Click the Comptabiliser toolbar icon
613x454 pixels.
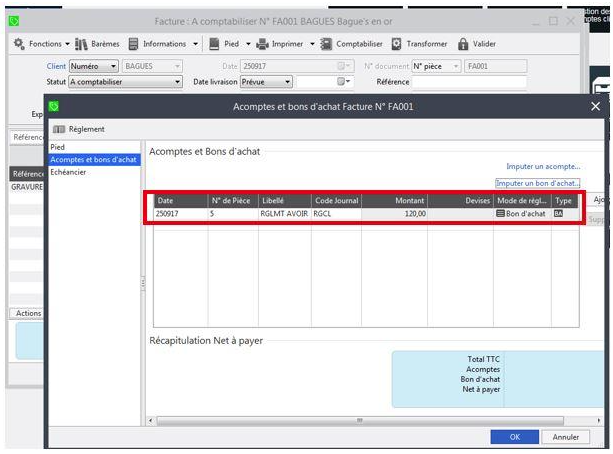click(x=329, y=44)
